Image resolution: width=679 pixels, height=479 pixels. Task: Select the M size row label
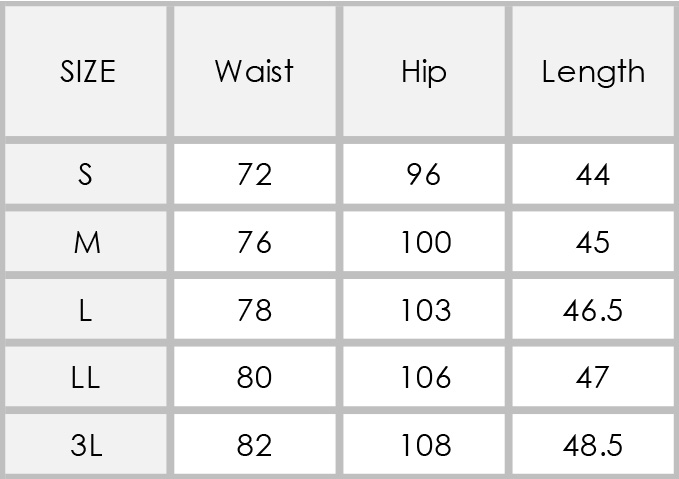86,242
